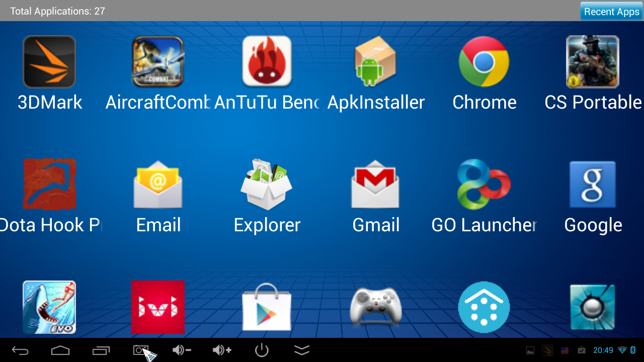The image size is (644, 362).
Task: Open the Play Store update notification
Action: [582, 350]
